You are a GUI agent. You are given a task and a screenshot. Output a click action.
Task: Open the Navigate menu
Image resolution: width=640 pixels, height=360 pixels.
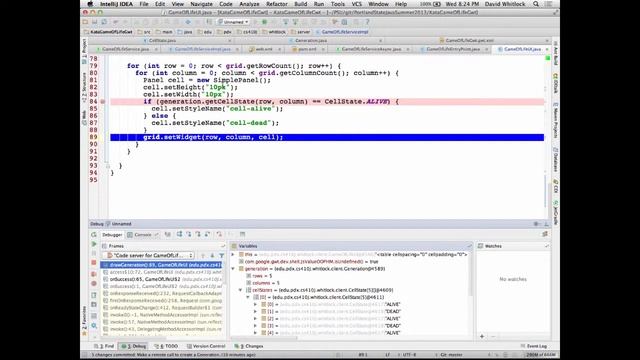click(202, 4)
